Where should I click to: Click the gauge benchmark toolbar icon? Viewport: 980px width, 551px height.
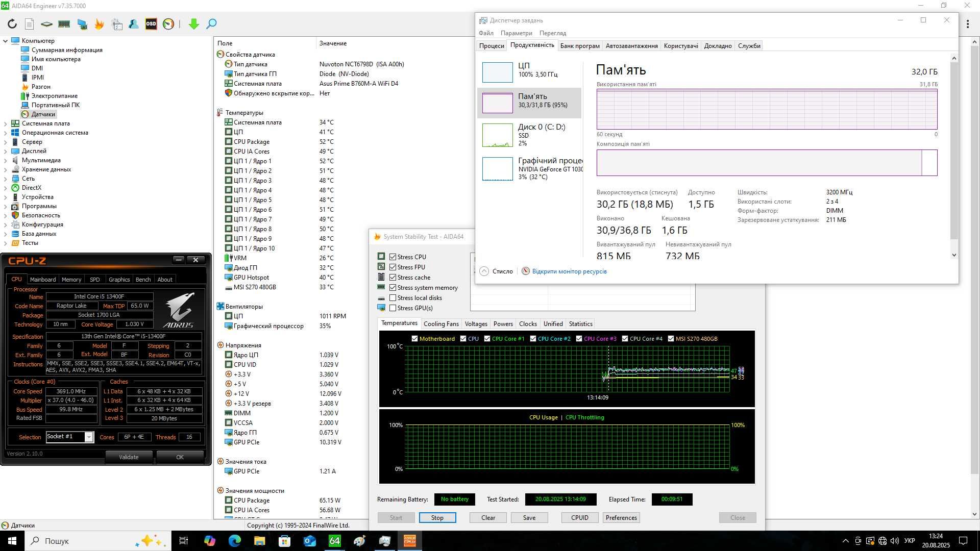[168, 24]
